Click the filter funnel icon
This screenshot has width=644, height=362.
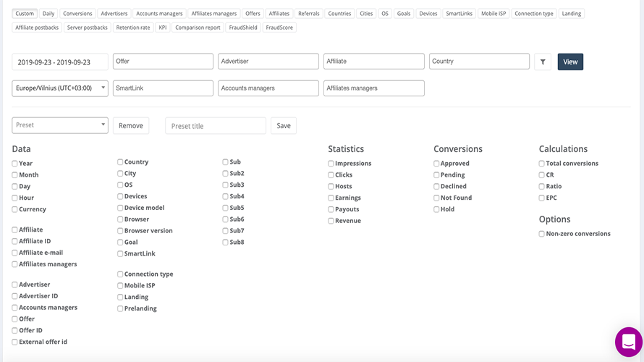[x=543, y=62]
